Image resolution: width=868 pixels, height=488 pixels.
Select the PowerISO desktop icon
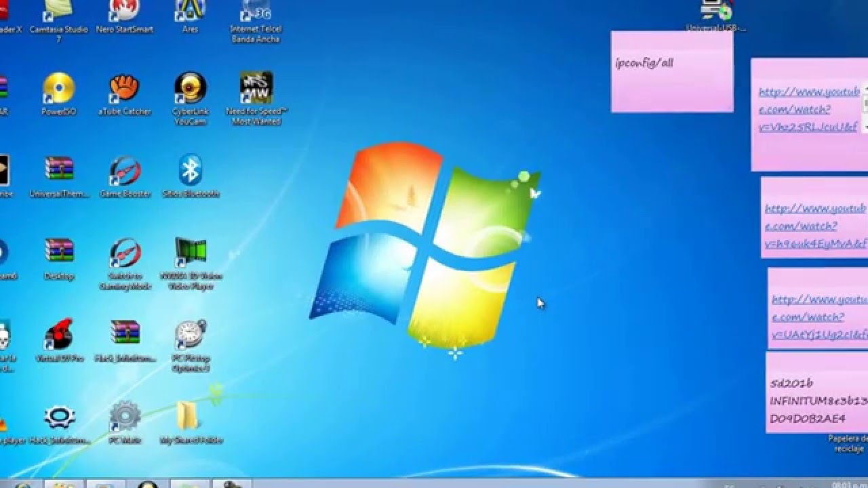[x=58, y=95]
